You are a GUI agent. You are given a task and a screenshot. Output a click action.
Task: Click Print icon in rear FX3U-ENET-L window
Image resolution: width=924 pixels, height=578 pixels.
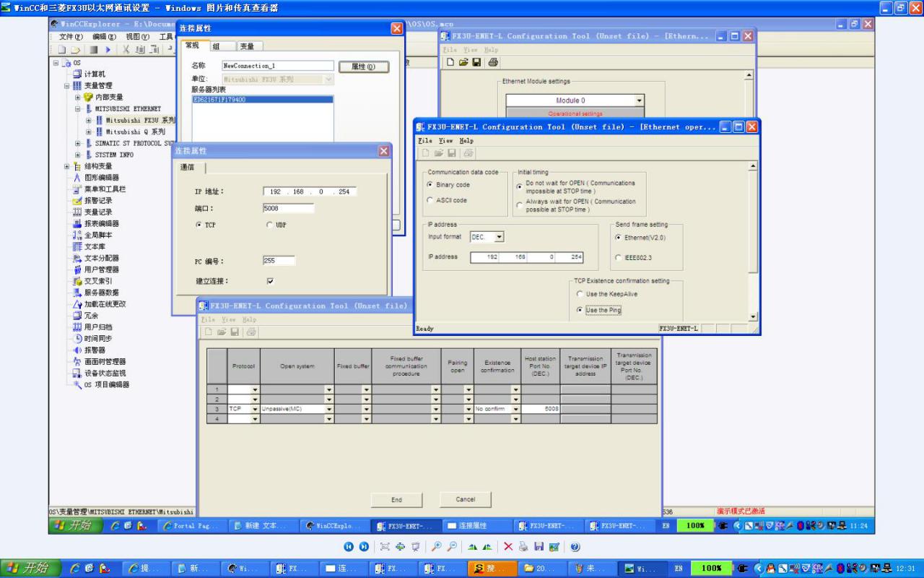pos(492,62)
